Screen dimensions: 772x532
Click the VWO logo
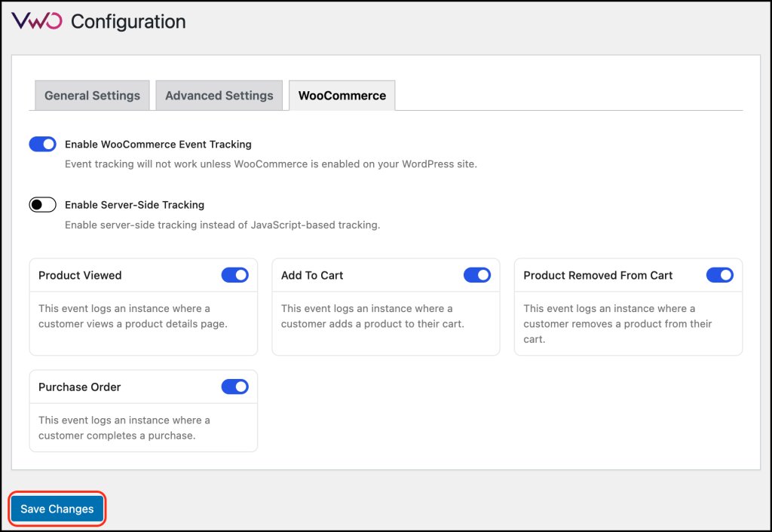point(37,21)
